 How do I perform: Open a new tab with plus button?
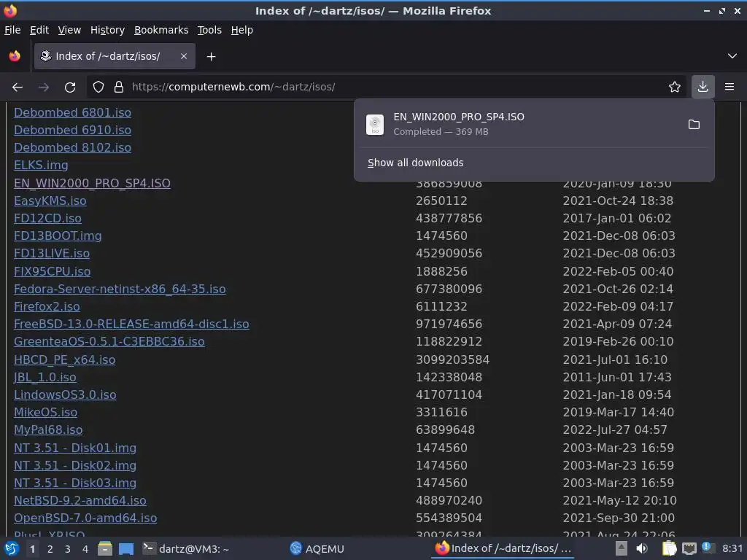point(211,57)
